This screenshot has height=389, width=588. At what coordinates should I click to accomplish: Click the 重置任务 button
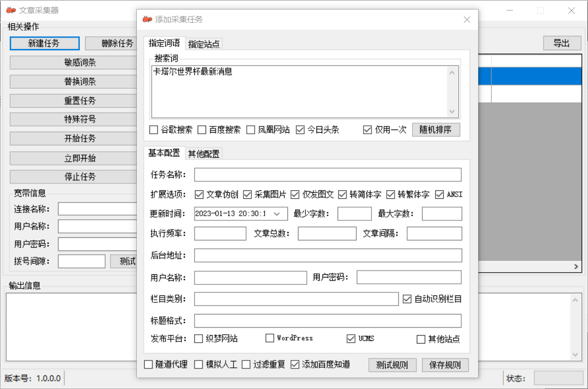[73, 100]
